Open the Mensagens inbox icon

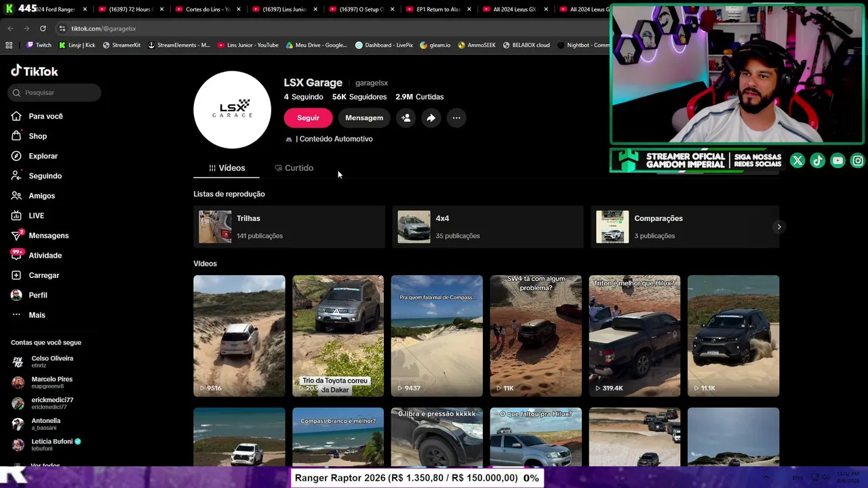pyautogui.click(x=16, y=235)
